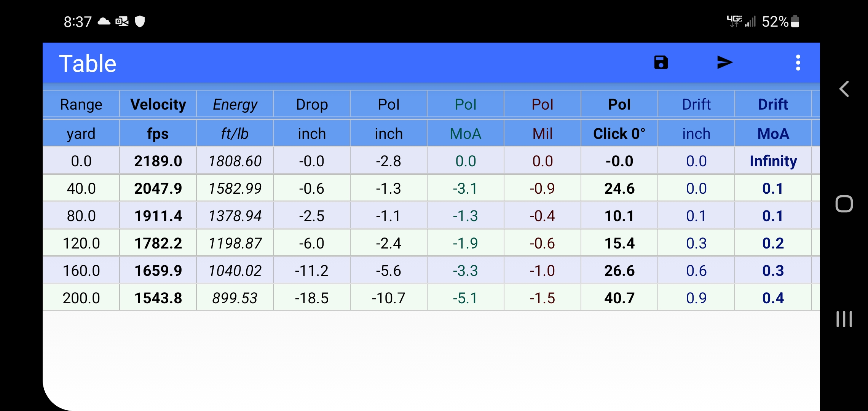
Task: Select the Drop column header
Action: [312, 104]
